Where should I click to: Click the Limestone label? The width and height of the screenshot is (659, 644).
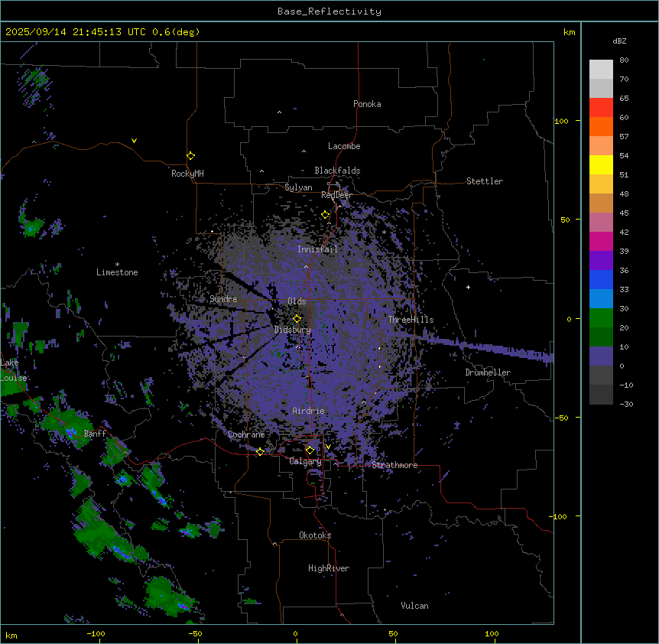[117, 272]
